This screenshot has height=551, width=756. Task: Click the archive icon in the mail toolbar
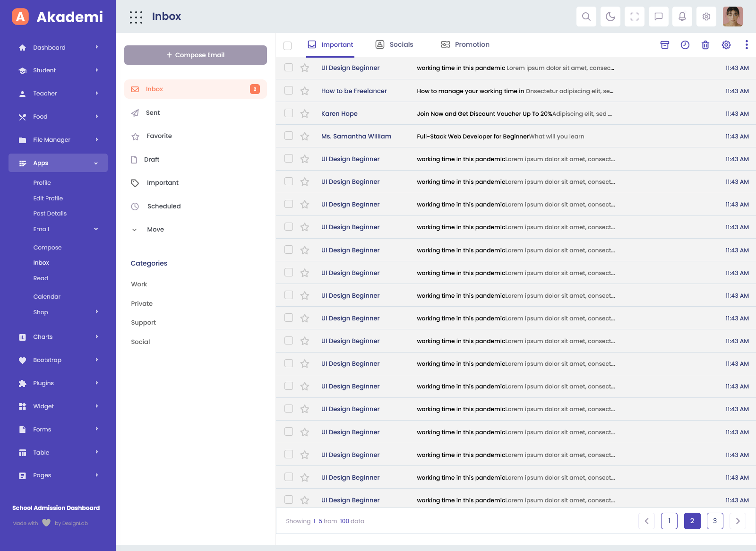pos(664,45)
